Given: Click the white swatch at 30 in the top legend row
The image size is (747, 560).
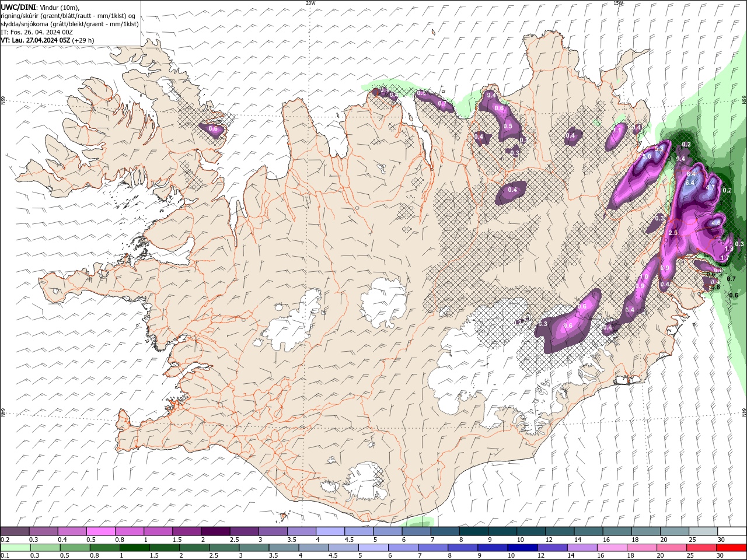Looking at the screenshot, I should pyautogui.click(x=732, y=531).
